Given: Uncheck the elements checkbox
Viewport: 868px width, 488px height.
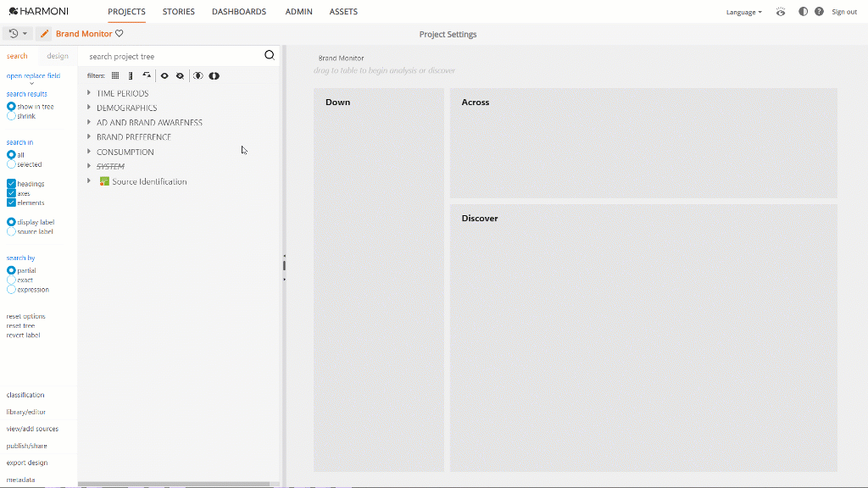Looking at the screenshot, I should click(11, 202).
